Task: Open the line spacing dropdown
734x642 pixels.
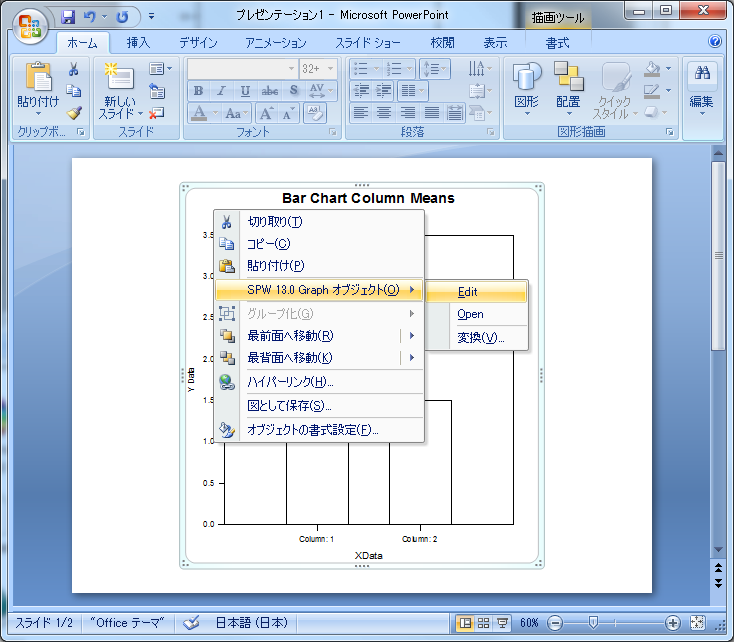Action: [x=435, y=69]
